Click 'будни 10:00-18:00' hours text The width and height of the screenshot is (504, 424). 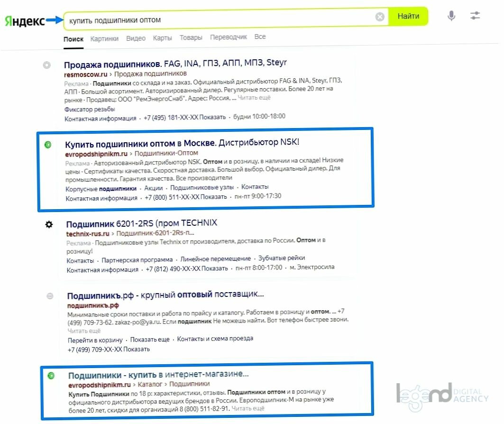[259, 116]
